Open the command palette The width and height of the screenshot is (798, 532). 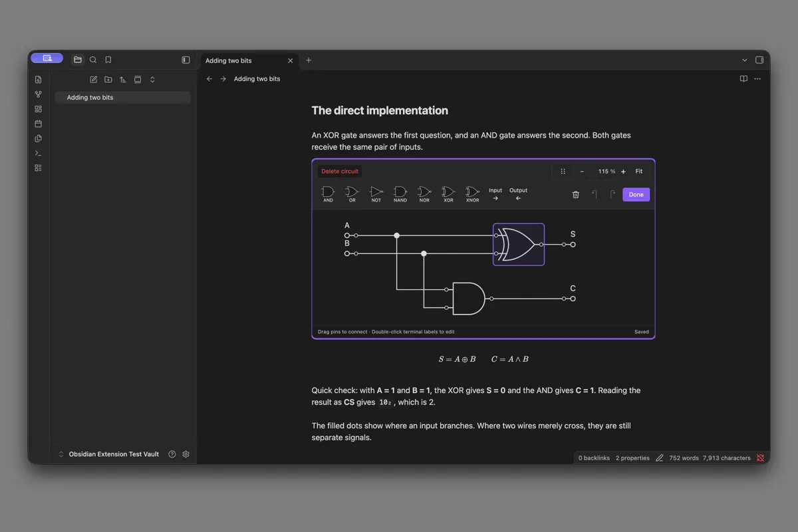tap(38, 153)
